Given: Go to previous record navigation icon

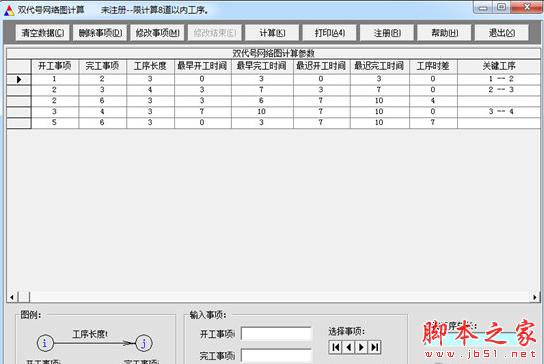Looking at the screenshot, I should tap(349, 347).
